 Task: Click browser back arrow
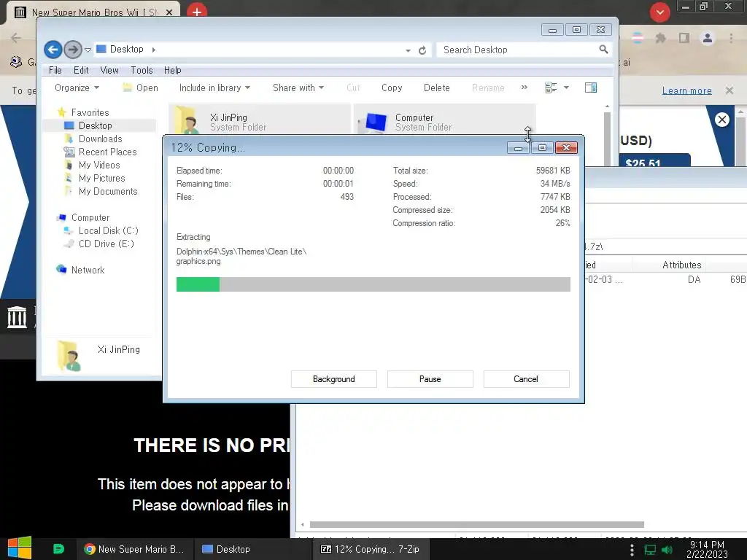pyautogui.click(x=16, y=38)
